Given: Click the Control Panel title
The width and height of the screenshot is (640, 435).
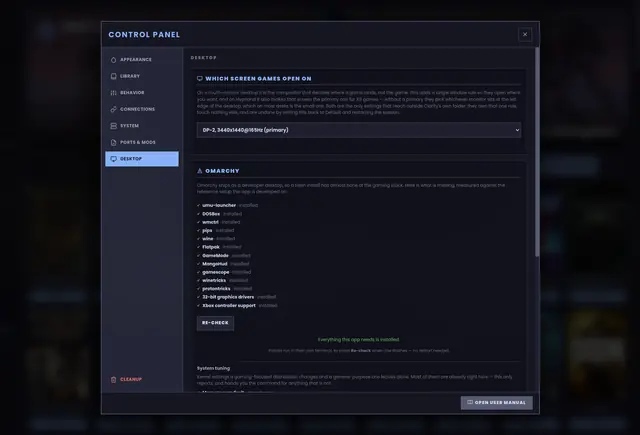Looking at the screenshot, I should pos(144,35).
